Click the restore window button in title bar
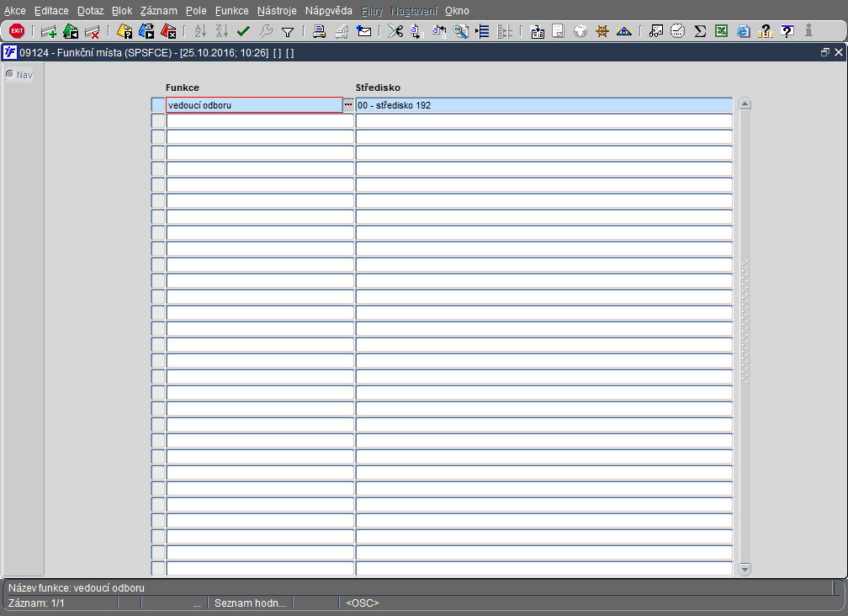848x616 pixels. click(824, 52)
